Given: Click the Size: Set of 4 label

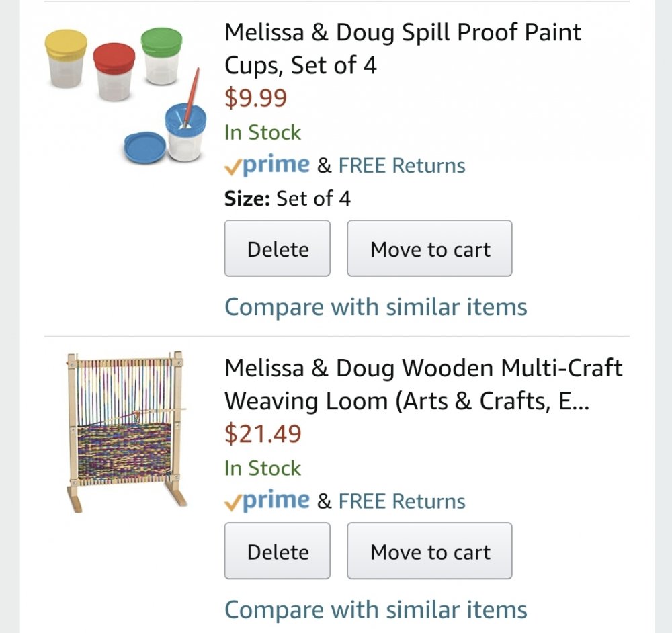Looking at the screenshot, I should tap(287, 199).
